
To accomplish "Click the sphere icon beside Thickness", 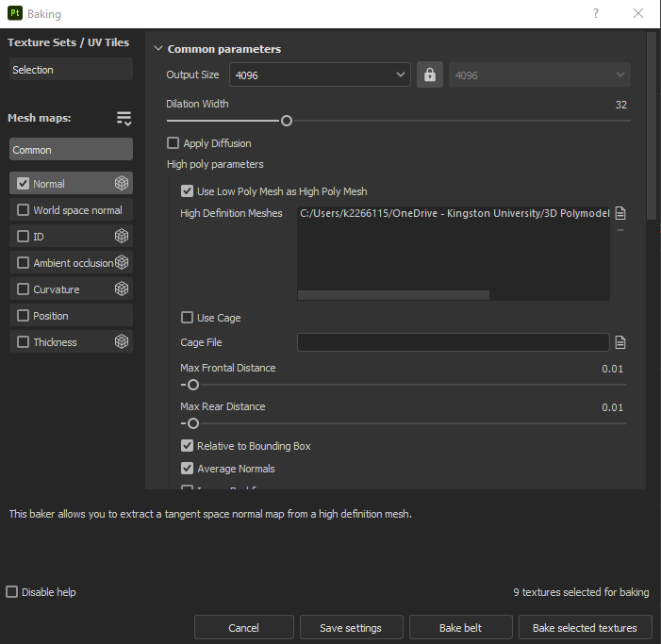I will click(122, 342).
